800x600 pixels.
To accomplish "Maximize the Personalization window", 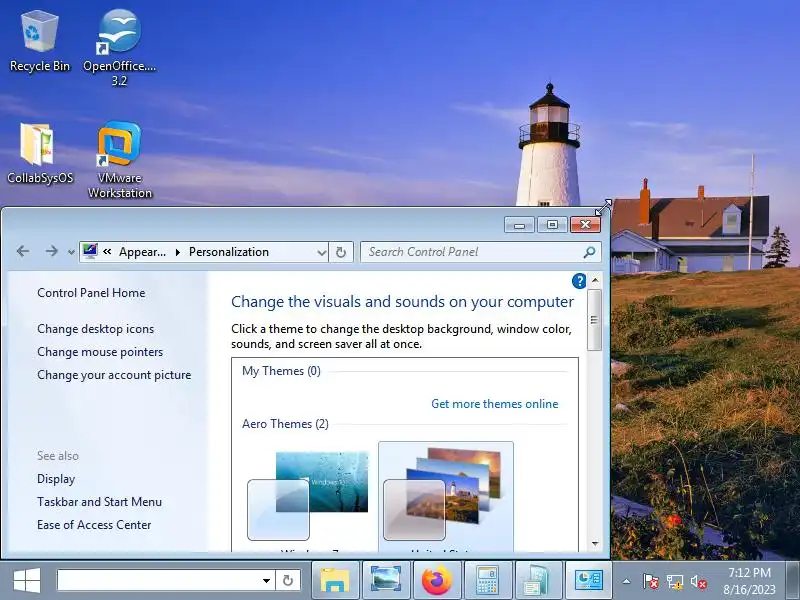I will pos(552,225).
